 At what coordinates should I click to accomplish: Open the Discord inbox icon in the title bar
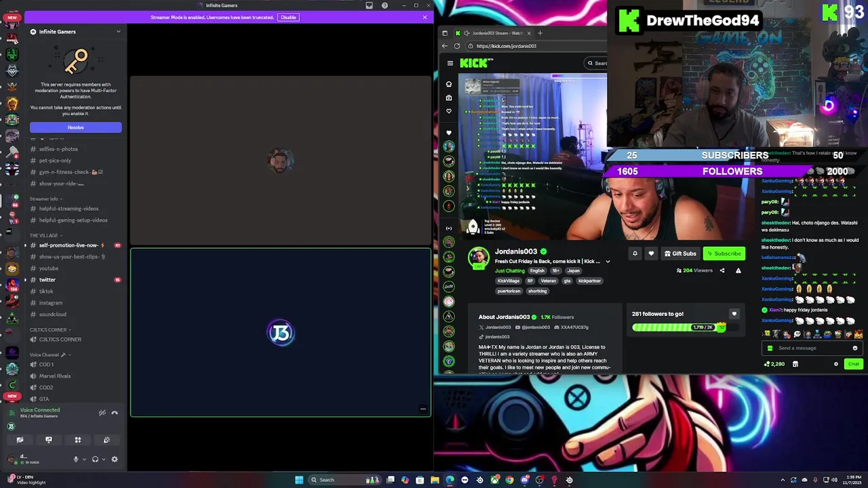[x=369, y=5]
